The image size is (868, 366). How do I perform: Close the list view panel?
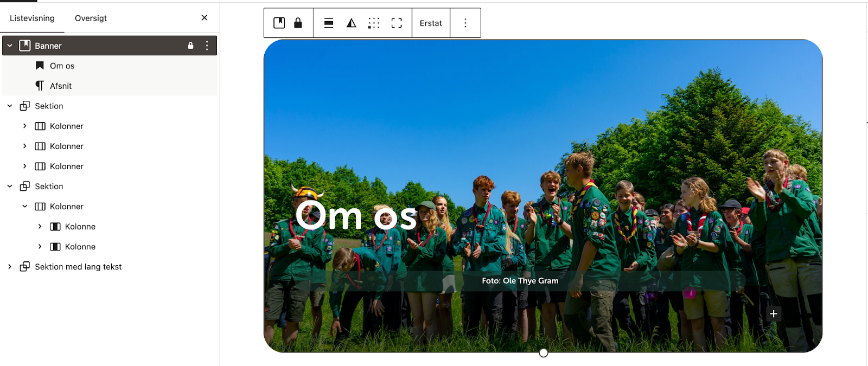(x=205, y=18)
